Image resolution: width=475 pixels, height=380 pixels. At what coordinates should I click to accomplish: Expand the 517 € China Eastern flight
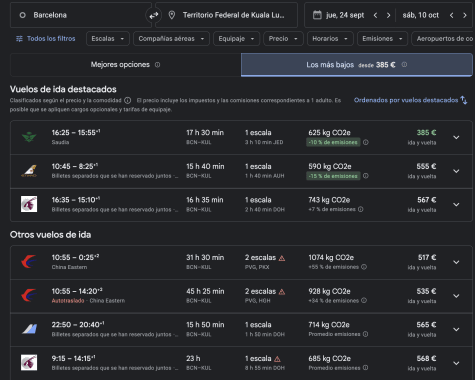(456, 262)
